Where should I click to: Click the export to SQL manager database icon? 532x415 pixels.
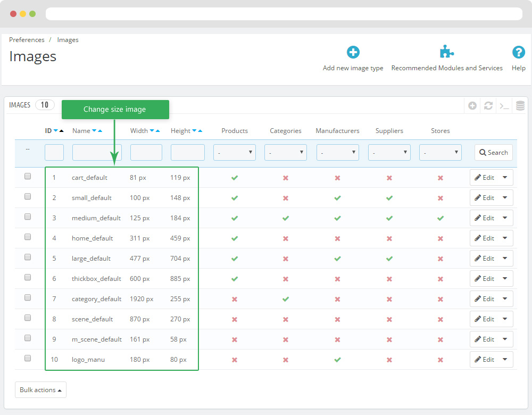pyautogui.click(x=520, y=106)
